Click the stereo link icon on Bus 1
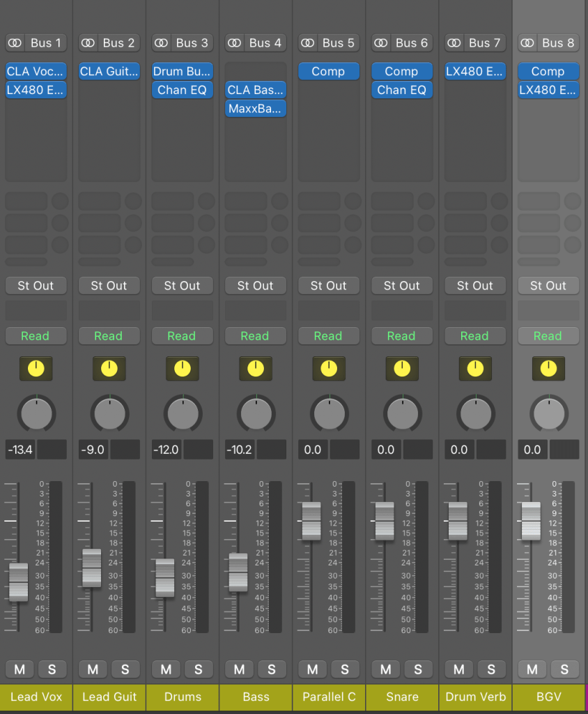Image resolution: width=588 pixels, height=714 pixels. click(15, 43)
